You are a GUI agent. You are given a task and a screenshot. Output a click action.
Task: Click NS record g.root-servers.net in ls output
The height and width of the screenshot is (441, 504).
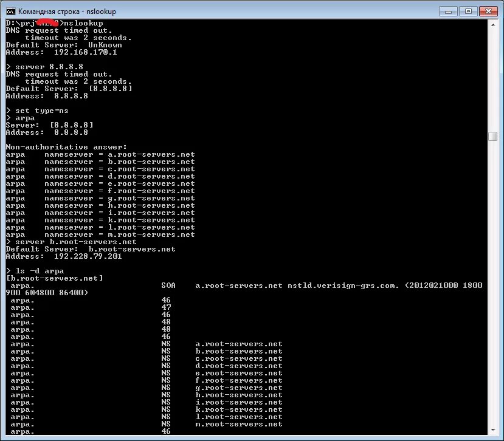click(x=239, y=388)
